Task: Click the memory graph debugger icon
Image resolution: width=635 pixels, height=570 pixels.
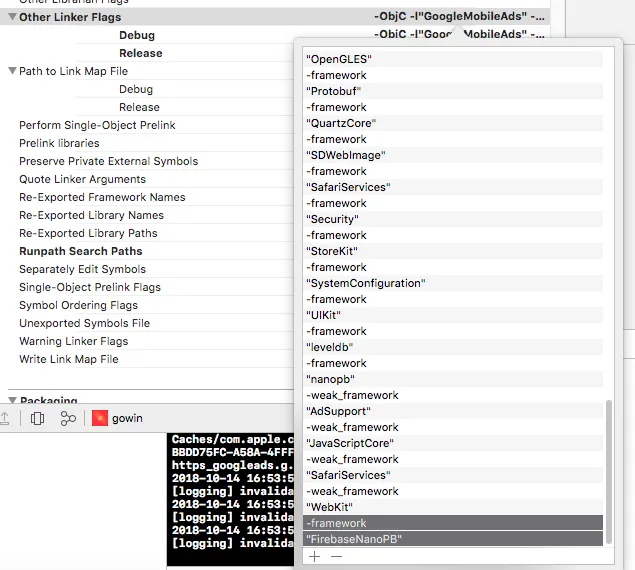Action: click(68, 418)
